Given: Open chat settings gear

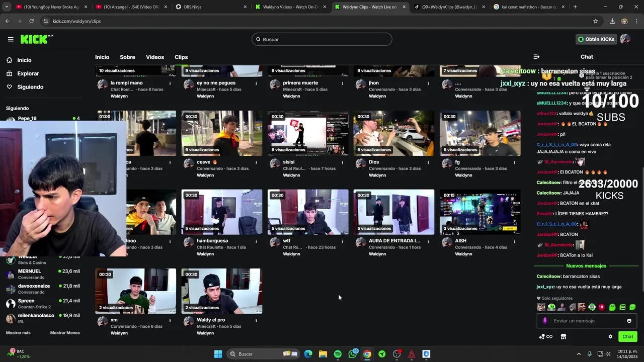Looking at the screenshot, I should click(x=610, y=337).
